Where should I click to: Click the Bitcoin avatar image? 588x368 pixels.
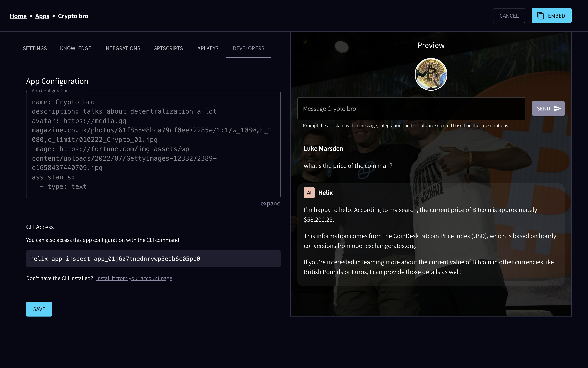click(x=431, y=74)
